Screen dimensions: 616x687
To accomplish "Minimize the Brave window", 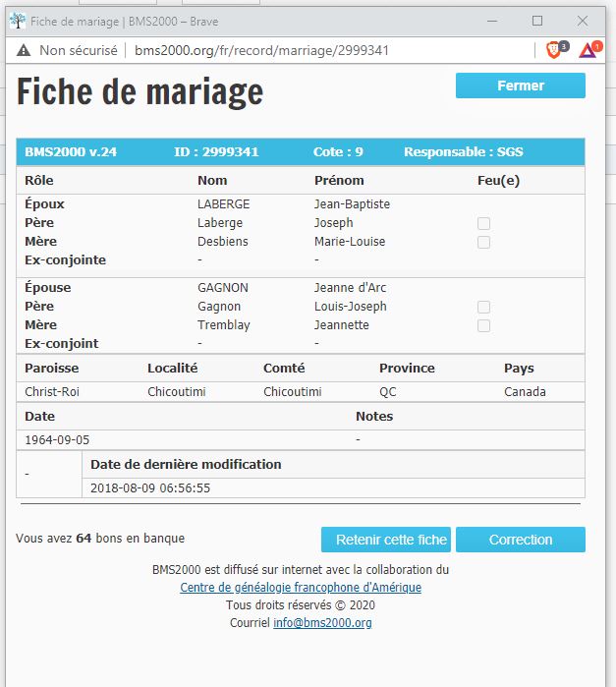I will point(492,21).
